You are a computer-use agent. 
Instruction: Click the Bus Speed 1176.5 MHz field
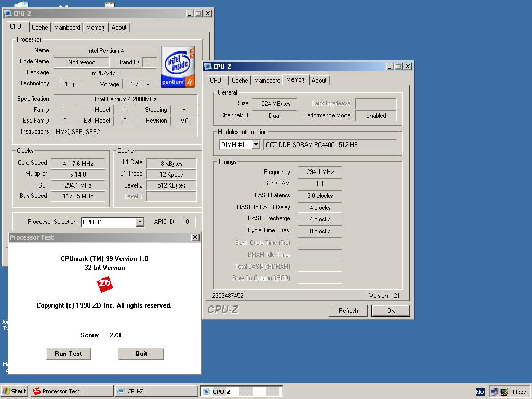pyautogui.click(x=78, y=196)
